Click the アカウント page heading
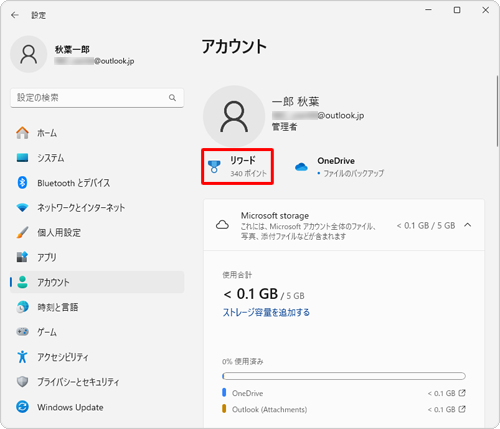Screen dimensions: 500x429 point(234,46)
